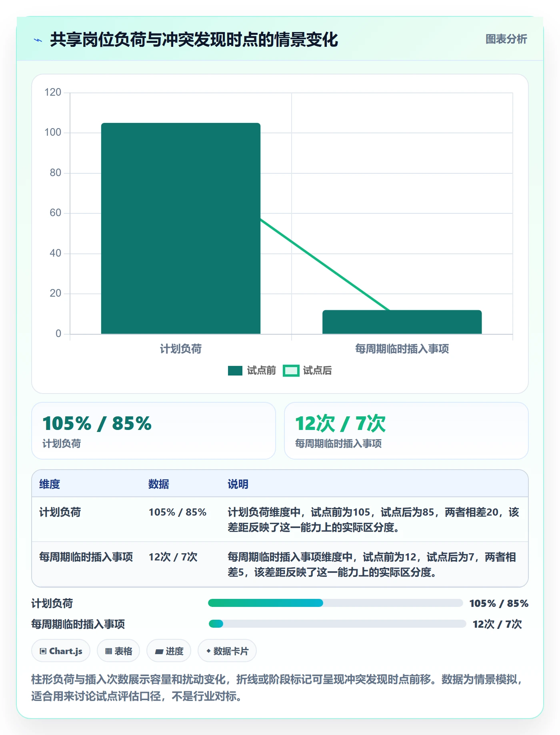Click the diamond icon in 数据卡片 tag
560x735 pixels.
point(208,651)
